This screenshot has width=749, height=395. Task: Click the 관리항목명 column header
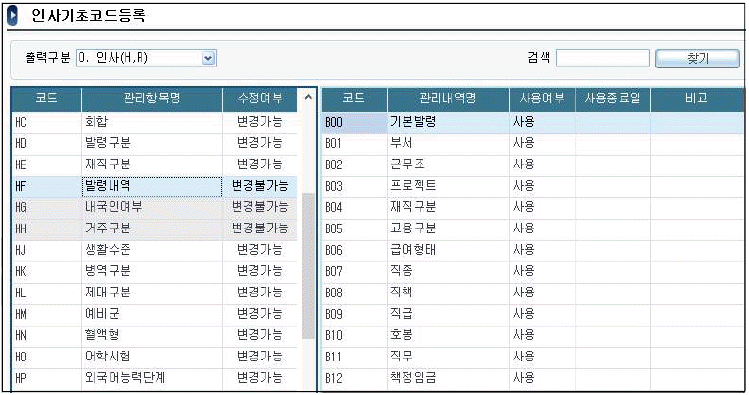pos(152,98)
